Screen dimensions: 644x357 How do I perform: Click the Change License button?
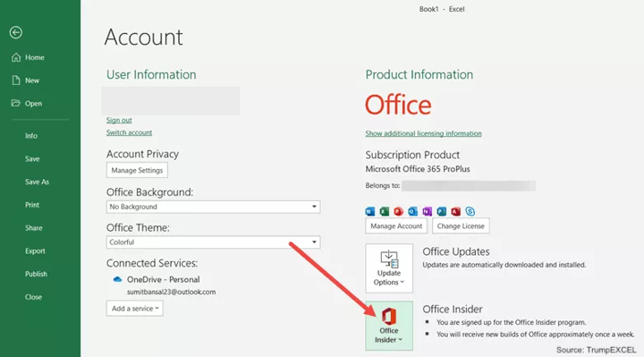[461, 226]
